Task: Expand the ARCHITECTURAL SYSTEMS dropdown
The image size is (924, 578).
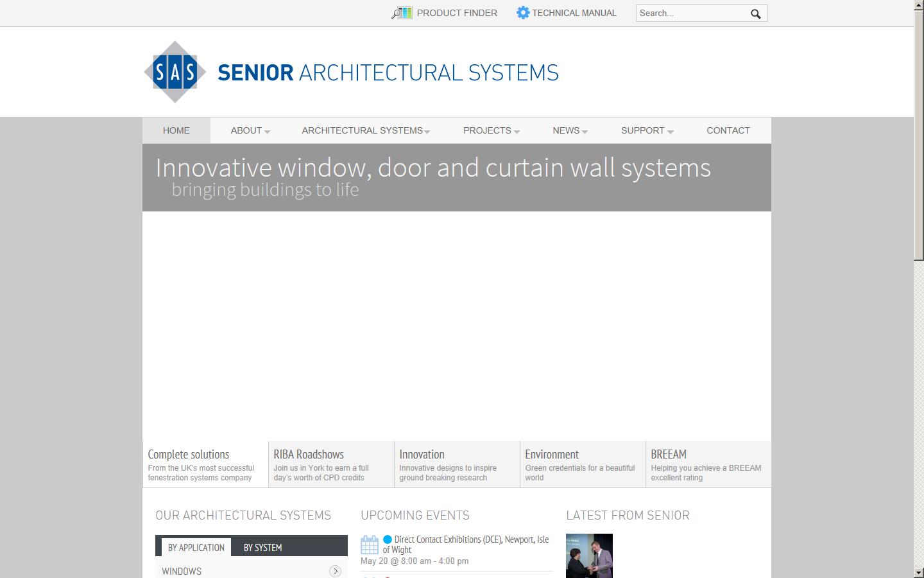Action: tap(363, 130)
